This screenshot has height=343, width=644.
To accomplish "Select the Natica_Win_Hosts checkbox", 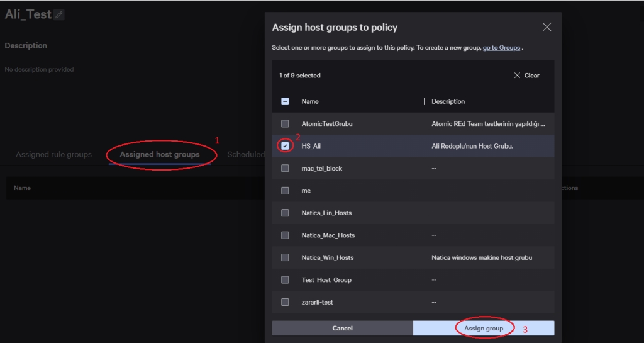I will [285, 257].
